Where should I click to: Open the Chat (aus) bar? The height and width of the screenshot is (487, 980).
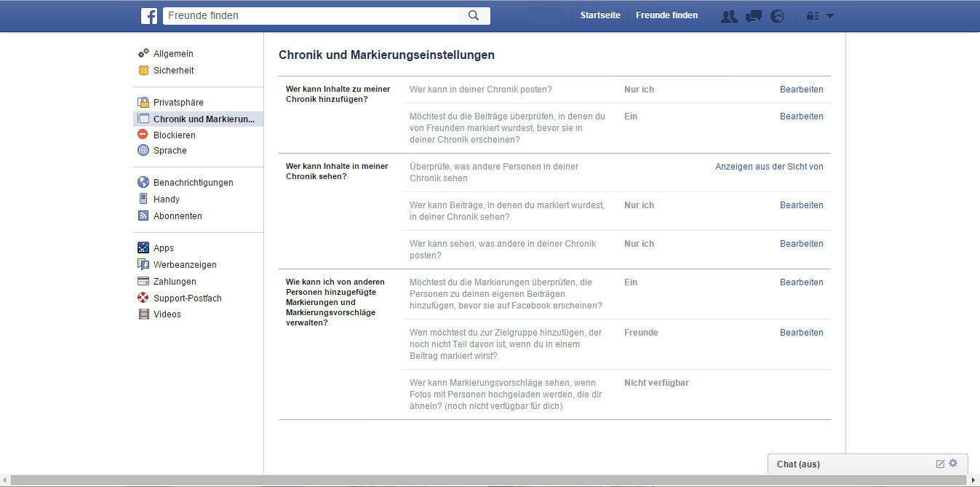tap(868, 464)
